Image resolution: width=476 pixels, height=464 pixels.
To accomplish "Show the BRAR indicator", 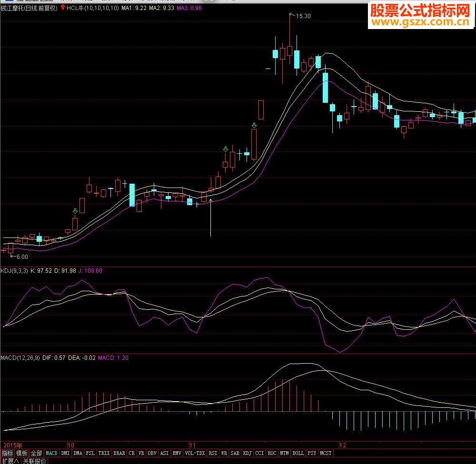I will 119,453.
